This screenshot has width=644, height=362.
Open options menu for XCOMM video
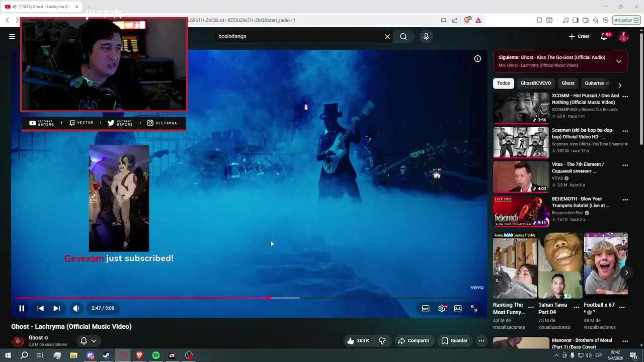(x=625, y=96)
